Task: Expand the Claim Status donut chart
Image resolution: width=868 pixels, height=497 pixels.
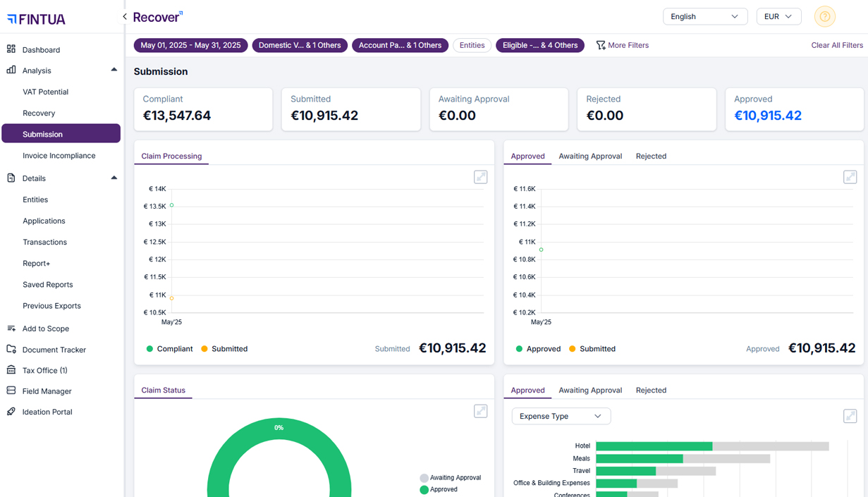Action: click(480, 411)
